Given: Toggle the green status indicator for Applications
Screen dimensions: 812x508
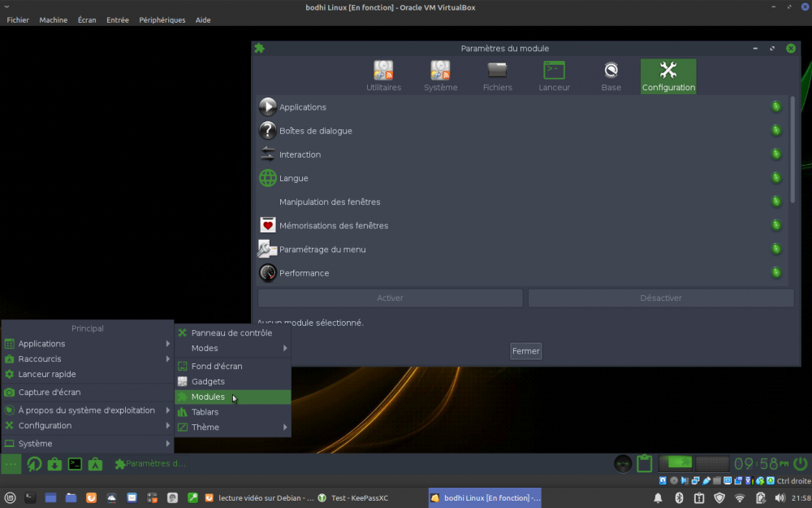Looking at the screenshot, I should [x=775, y=106].
